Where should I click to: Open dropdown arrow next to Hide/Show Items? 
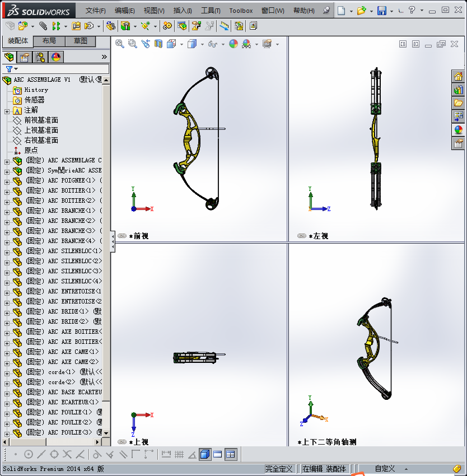tap(223, 44)
